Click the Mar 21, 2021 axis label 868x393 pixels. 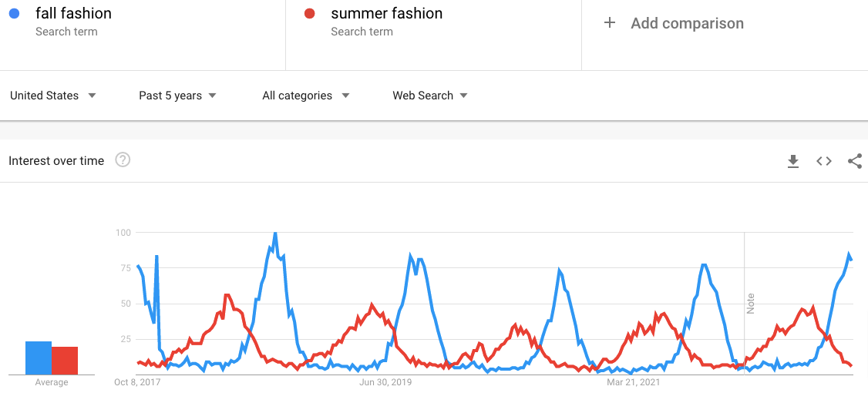tap(633, 382)
